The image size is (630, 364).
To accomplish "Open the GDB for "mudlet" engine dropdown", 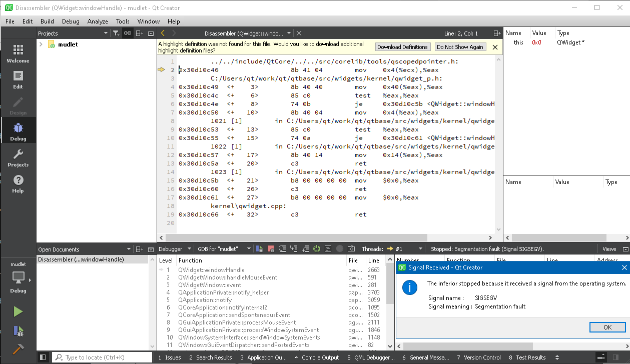I will [224, 248].
